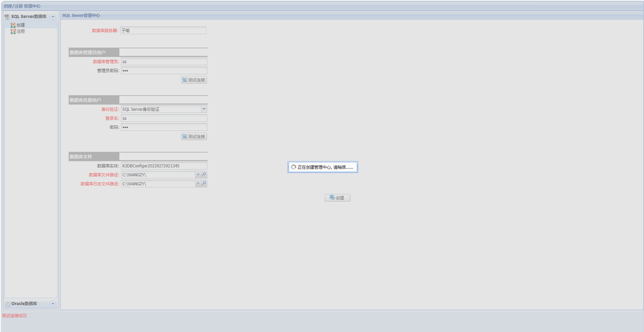Focus the 数据库服务器 input field
Image resolution: width=644 pixels, height=332 pixels.
point(163,30)
